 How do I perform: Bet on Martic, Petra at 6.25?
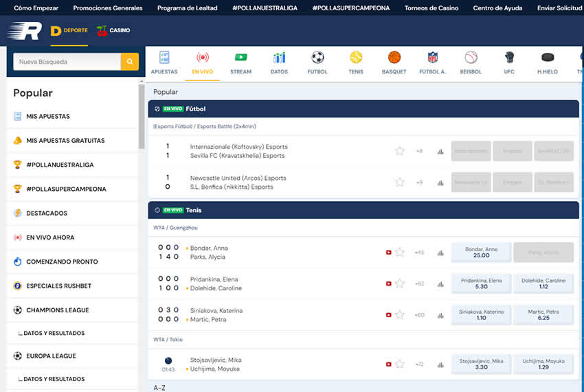coord(543,314)
